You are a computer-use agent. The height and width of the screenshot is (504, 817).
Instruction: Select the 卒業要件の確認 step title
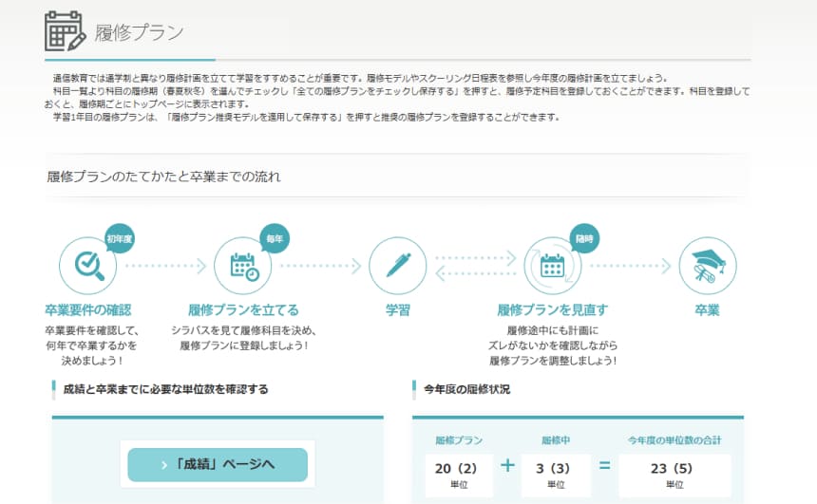(87, 310)
